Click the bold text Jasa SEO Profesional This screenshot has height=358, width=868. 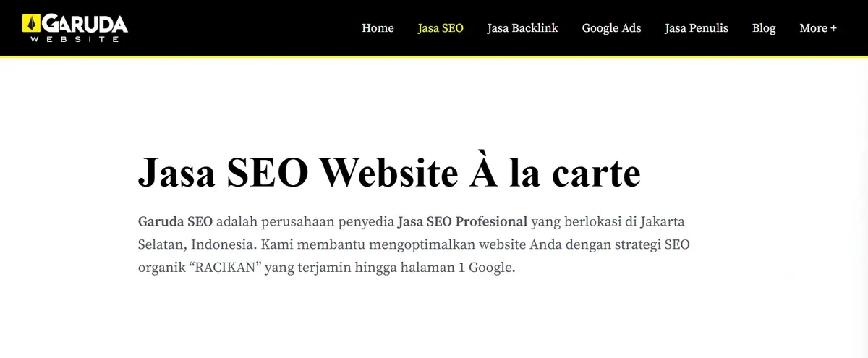[x=462, y=221]
